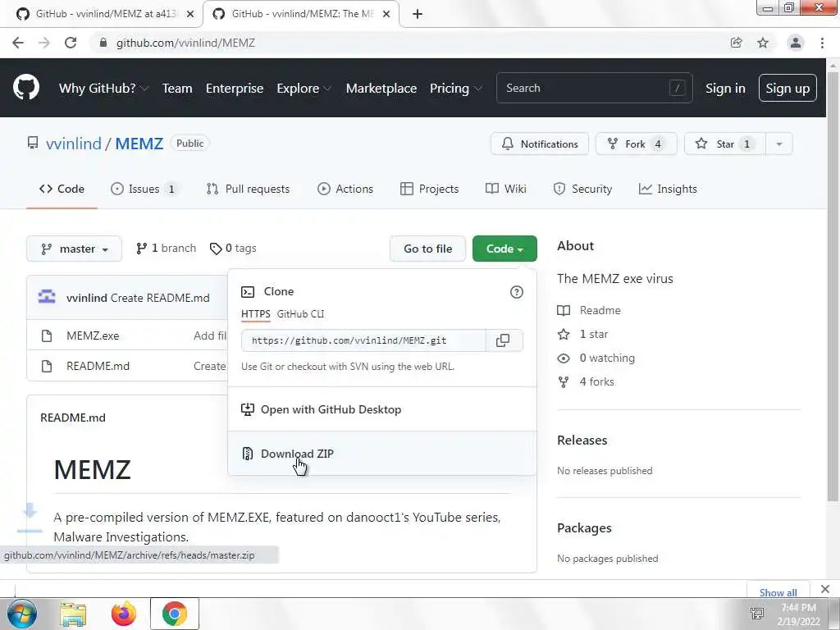840x630 pixels.
Task: Select the HTTPS clone tab
Action: pos(256,314)
